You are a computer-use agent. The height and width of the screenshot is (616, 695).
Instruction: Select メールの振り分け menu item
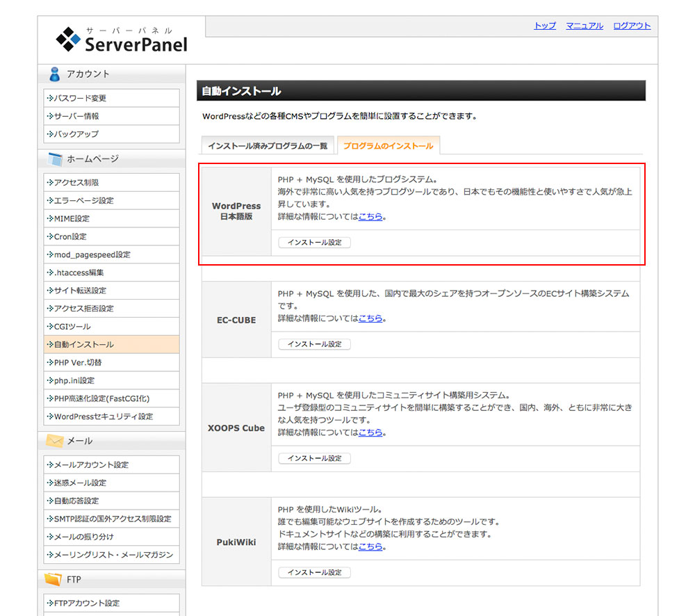112,537
